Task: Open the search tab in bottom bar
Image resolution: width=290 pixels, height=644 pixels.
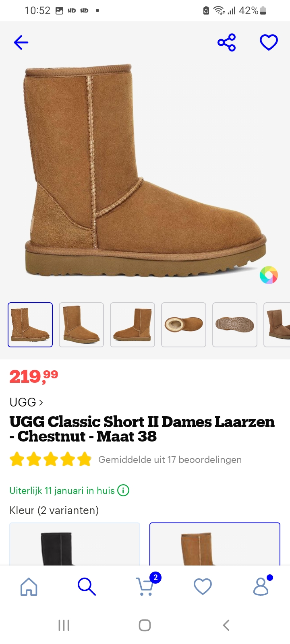Action: coord(87,586)
